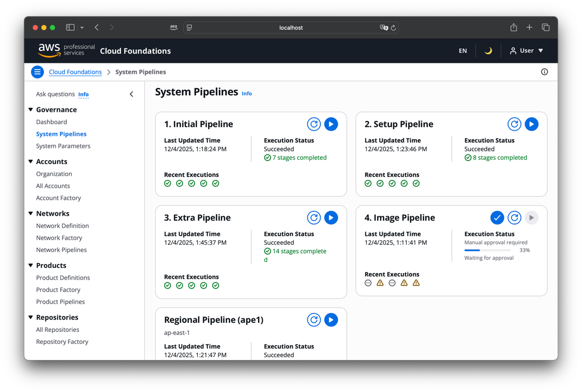Viewport: 582px width, 392px height.
Task: Open Info link next to System Pipelines
Action: (246, 94)
